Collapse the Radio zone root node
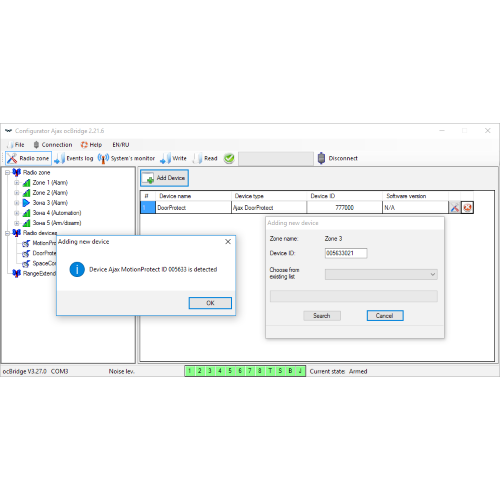Viewport: 500px width, 500px height. coord(7,173)
